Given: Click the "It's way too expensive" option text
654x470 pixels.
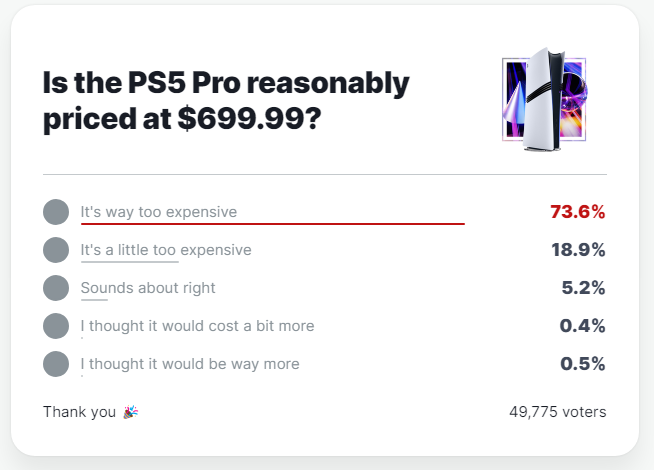Looking at the screenshot, I should point(159,212).
